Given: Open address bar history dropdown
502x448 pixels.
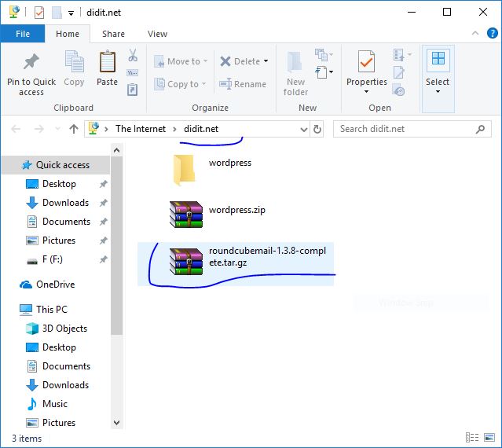Looking at the screenshot, I should [x=304, y=130].
